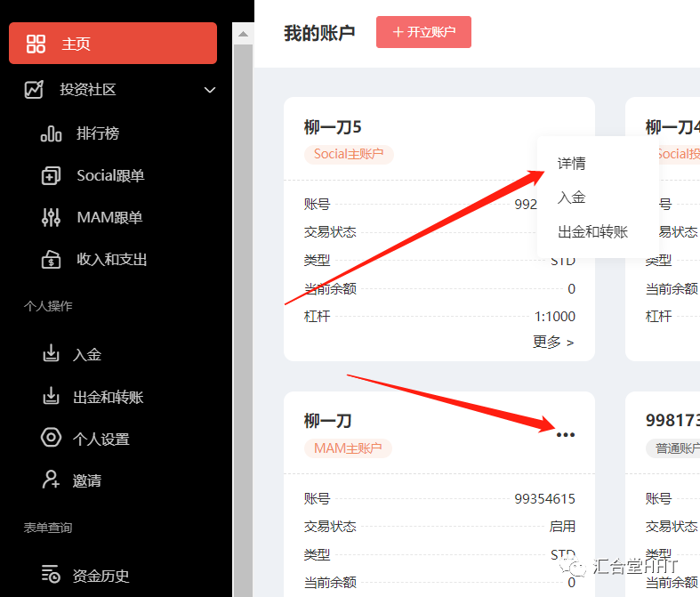The height and width of the screenshot is (597, 700).
Task: Click the MAM跟单 sliders icon
Action: click(x=51, y=217)
